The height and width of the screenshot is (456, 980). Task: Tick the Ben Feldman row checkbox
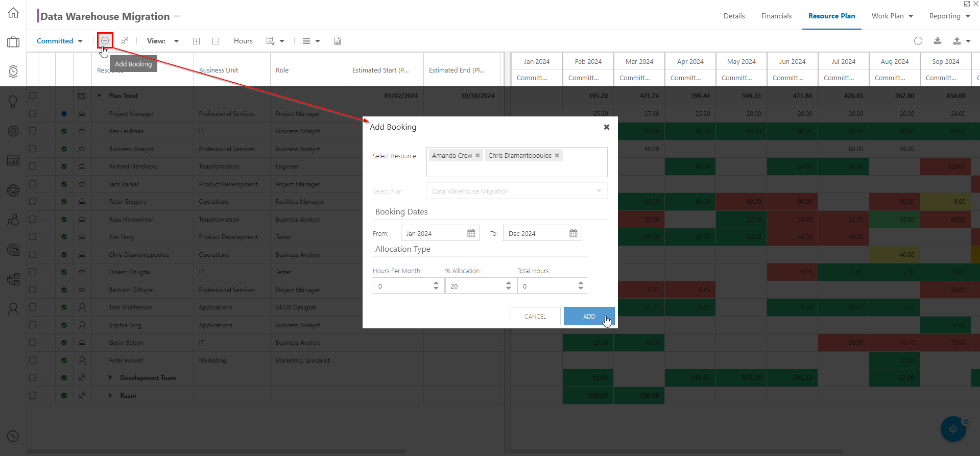(33, 131)
